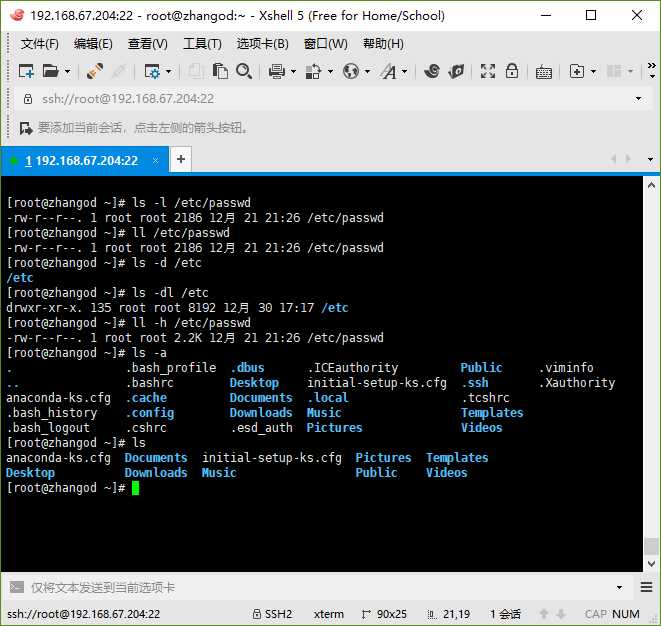Open the session Properties gear icon

coord(152,71)
